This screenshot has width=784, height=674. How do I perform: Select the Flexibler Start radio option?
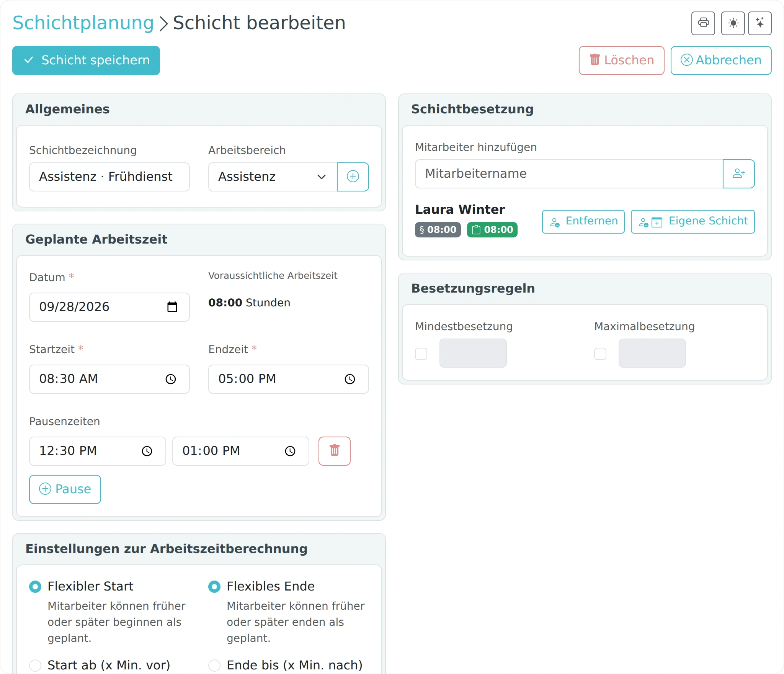(35, 586)
